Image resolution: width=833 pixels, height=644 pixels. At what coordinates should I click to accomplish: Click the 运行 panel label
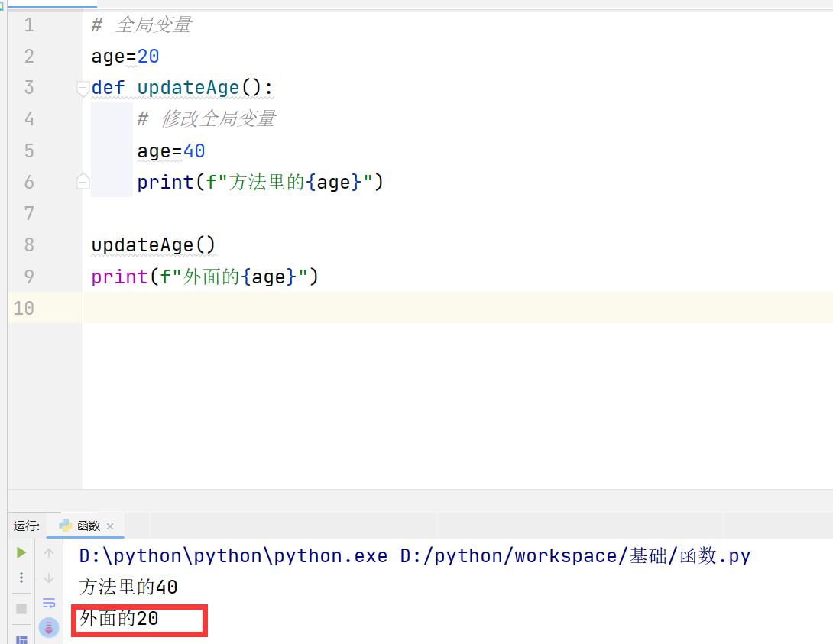(27, 526)
